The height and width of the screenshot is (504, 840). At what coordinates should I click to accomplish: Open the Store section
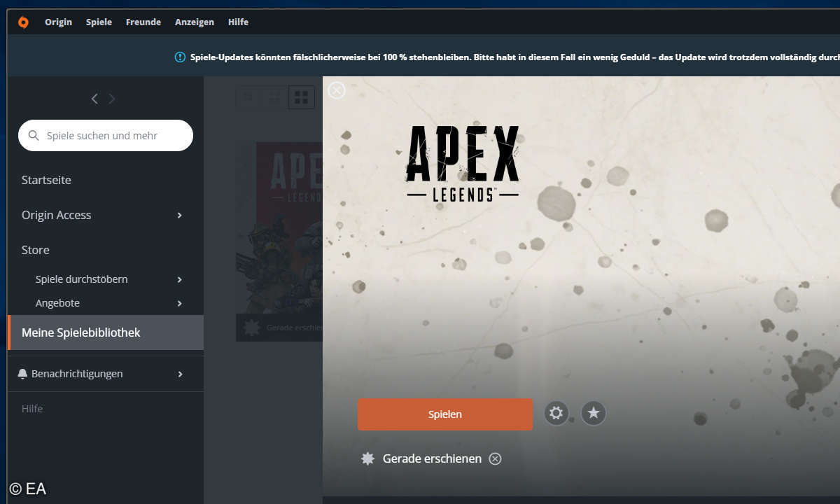tap(35, 250)
